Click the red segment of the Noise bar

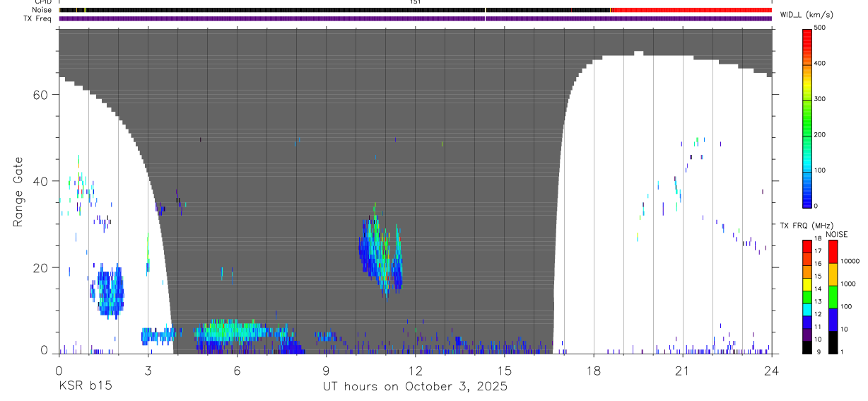pos(691,10)
